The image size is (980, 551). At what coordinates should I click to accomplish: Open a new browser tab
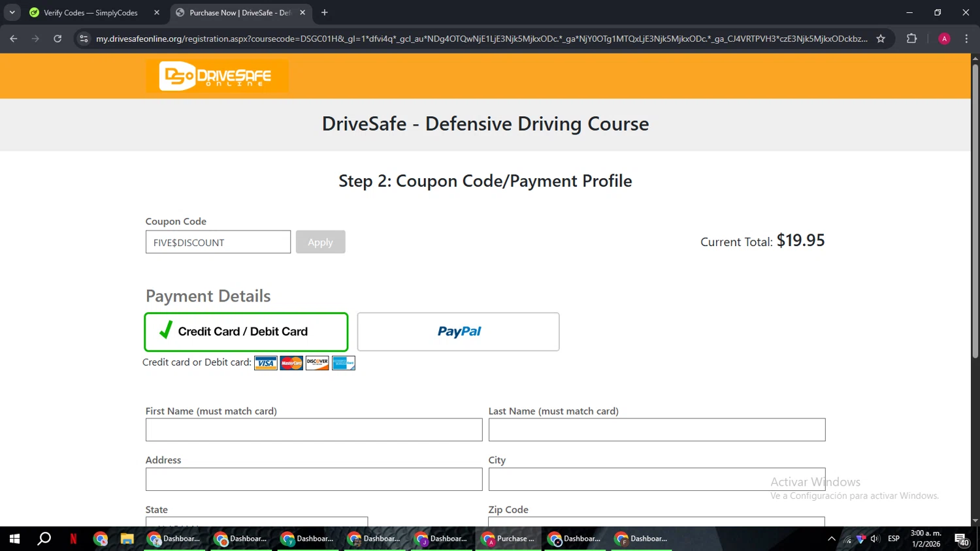pos(325,12)
